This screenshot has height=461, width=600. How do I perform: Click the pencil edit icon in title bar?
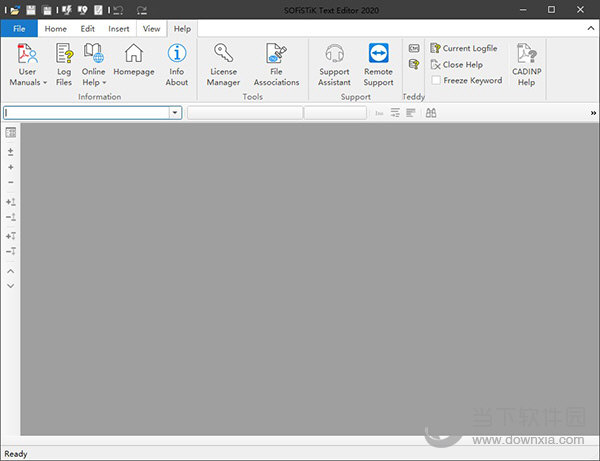[98, 10]
